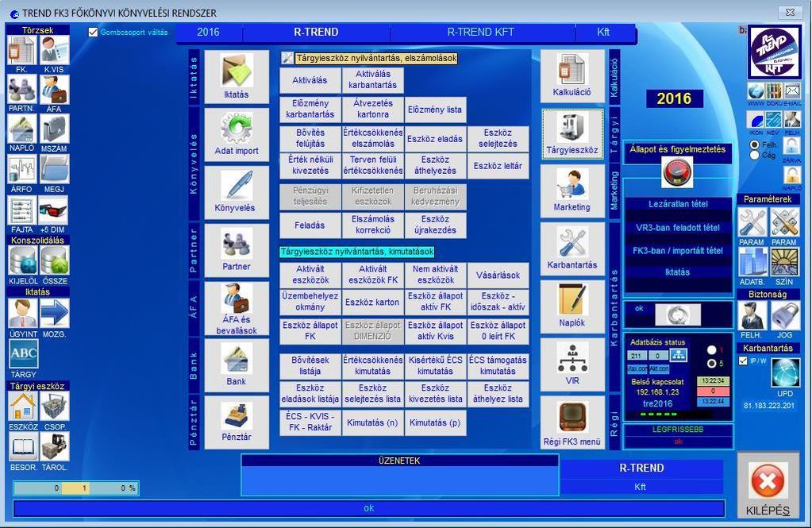Click the ADATB. database chart icon
812x528 pixels.
click(x=752, y=262)
